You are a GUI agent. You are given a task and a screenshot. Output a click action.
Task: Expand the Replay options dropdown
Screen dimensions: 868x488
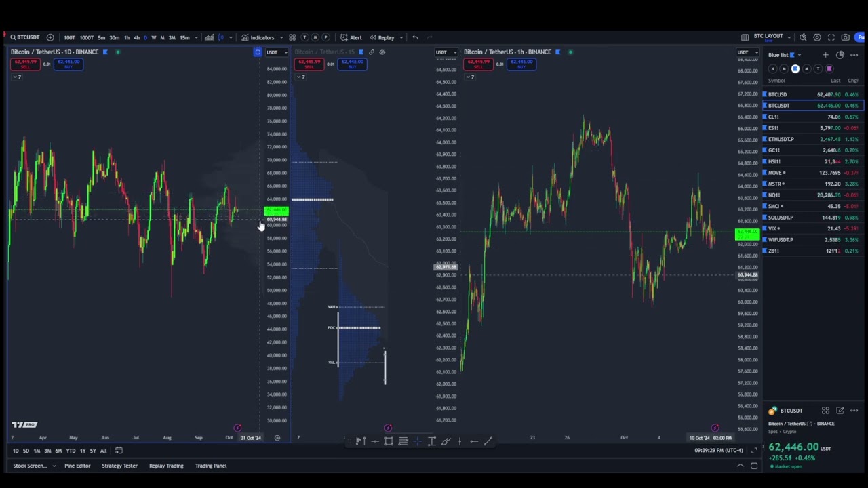401,37
